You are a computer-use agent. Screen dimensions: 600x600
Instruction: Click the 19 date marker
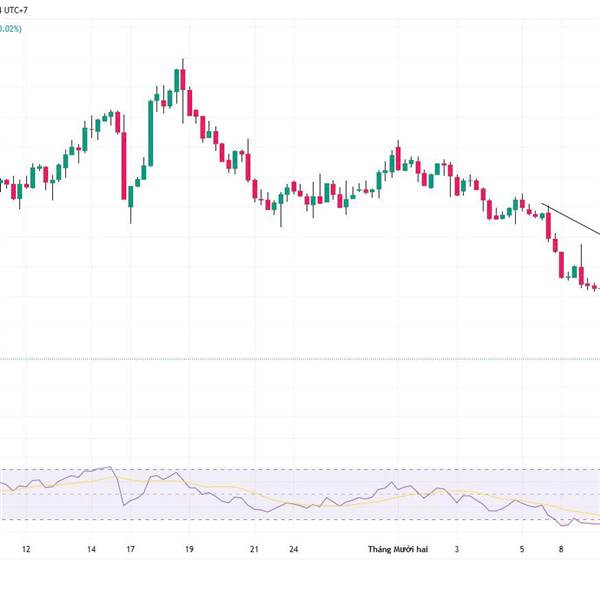(x=189, y=549)
